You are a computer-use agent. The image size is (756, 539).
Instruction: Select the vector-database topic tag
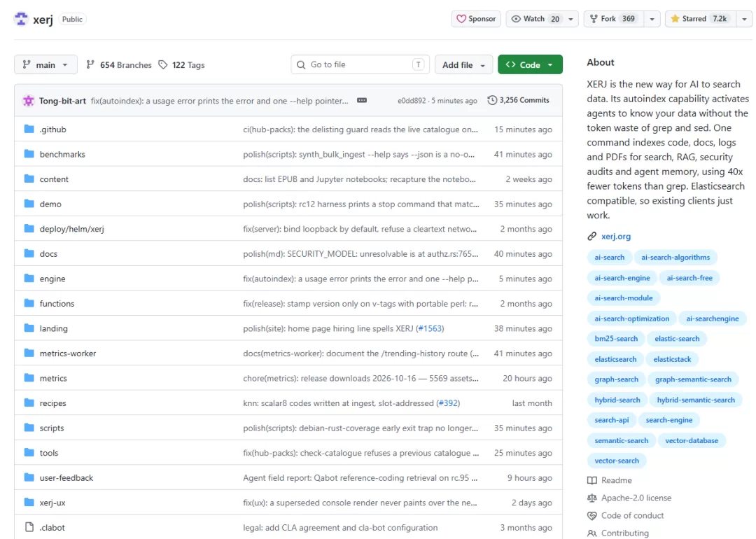click(x=692, y=440)
